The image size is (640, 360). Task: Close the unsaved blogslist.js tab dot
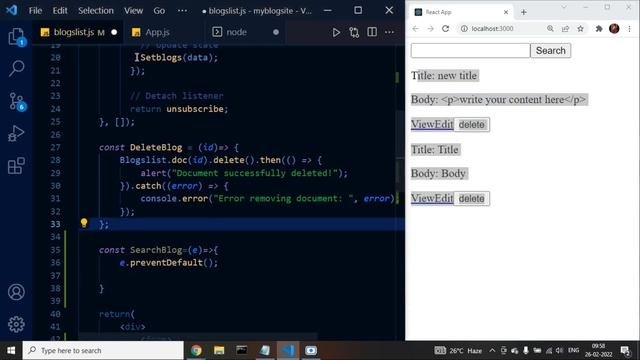(x=114, y=32)
